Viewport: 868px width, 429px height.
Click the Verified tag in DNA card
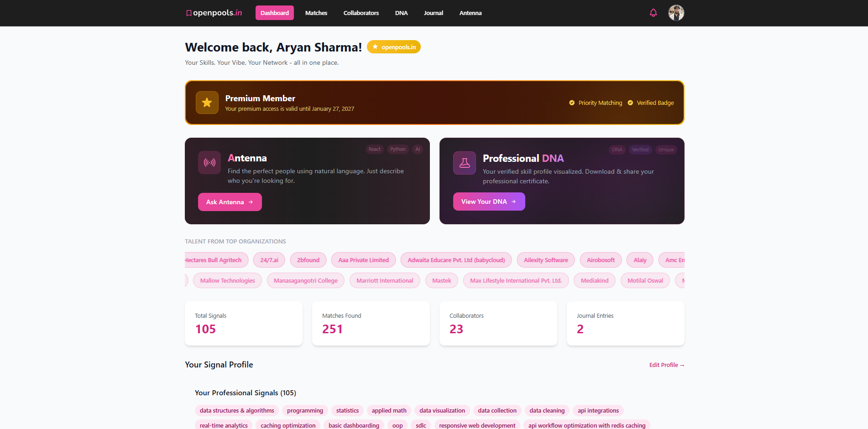(640, 150)
